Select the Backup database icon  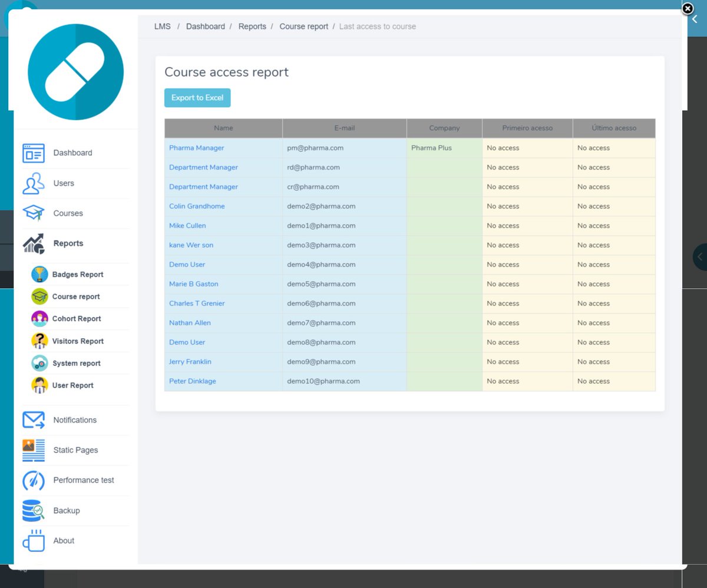(x=34, y=510)
